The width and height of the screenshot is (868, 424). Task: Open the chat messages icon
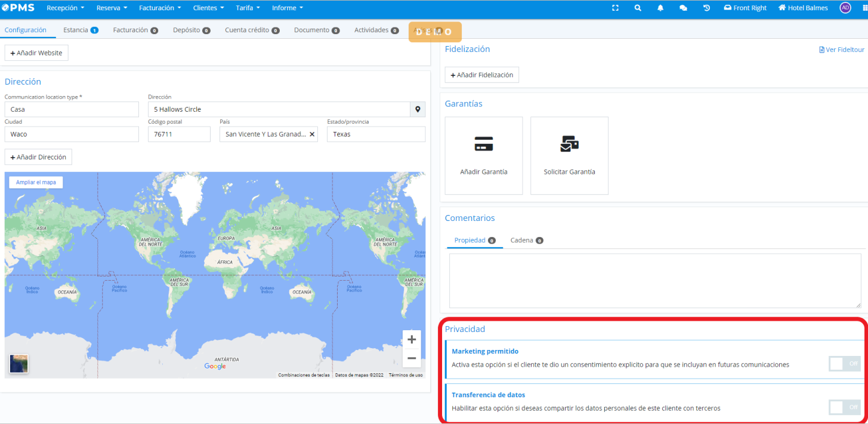coord(683,8)
